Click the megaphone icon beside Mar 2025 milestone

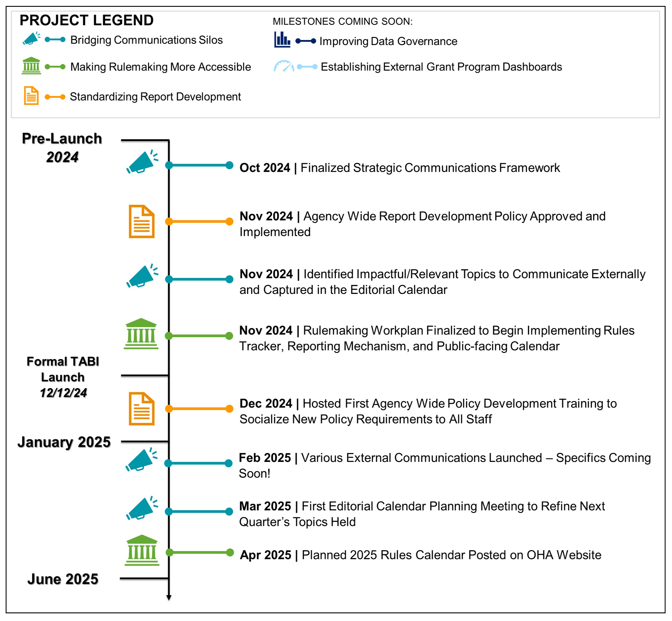(x=142, y=508)
